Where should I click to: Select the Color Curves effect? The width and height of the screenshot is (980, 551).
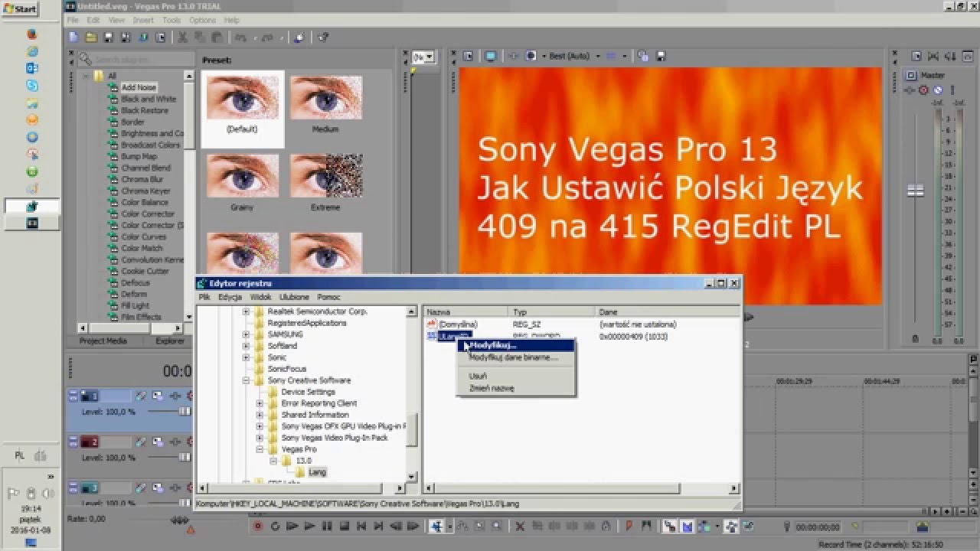pos(143,236)
